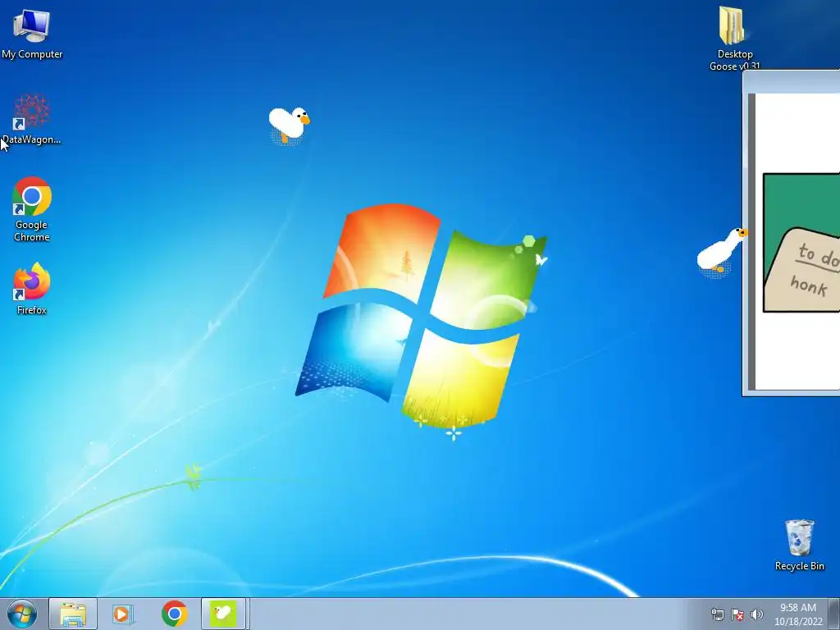
Task: Launch Google Chrome from the desktop shortcut
Action: pos(32,209)
